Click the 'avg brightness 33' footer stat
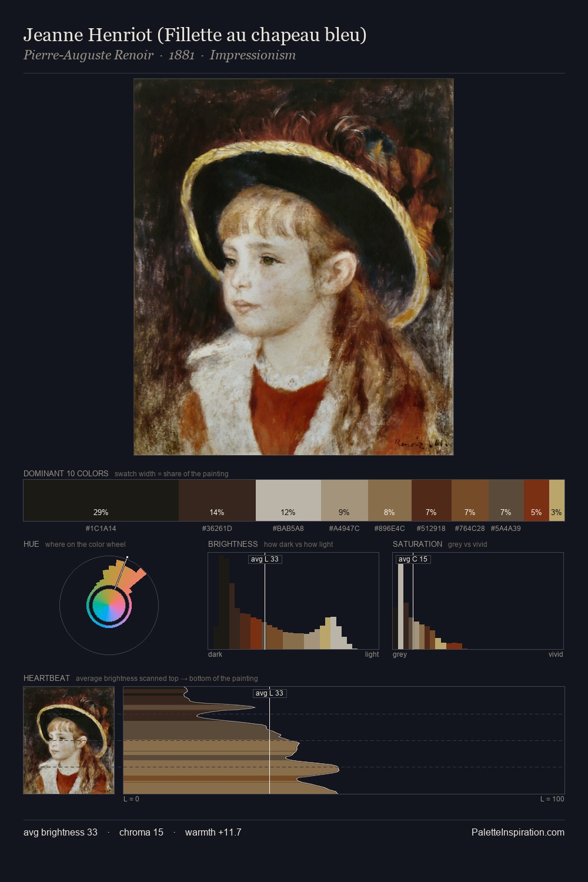The height and width of the screenshot is (882, 588). click(61, 833)
